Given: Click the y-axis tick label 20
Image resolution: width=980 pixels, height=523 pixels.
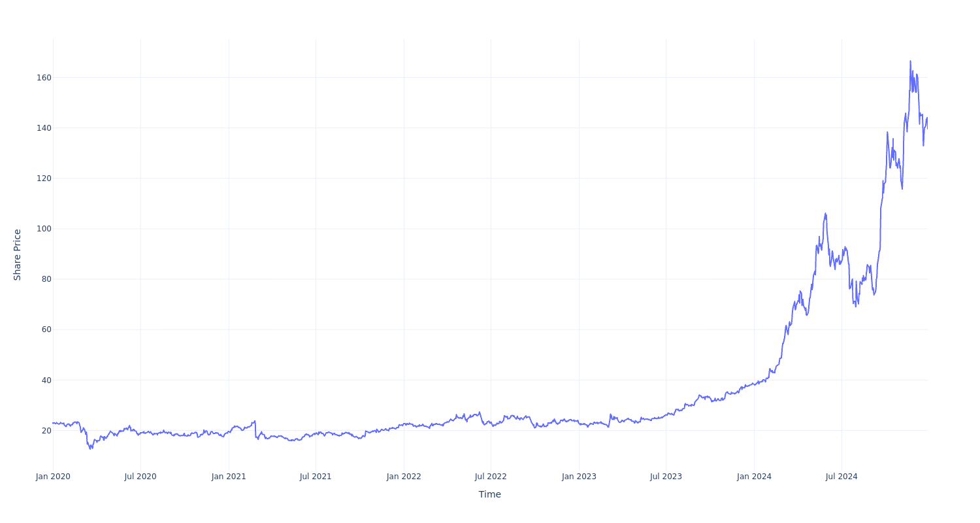Looking at the screenshot, I should pyautogui.click(x=46, y=430).
